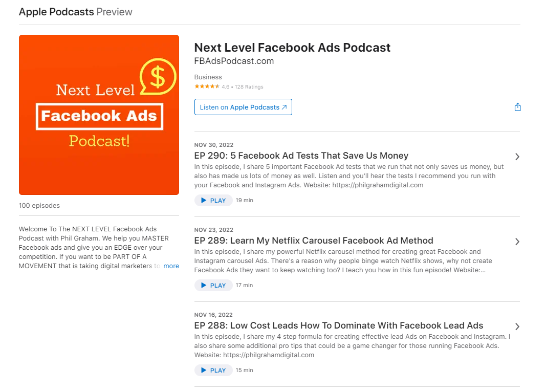Expand description with more link

coord(171,266)
